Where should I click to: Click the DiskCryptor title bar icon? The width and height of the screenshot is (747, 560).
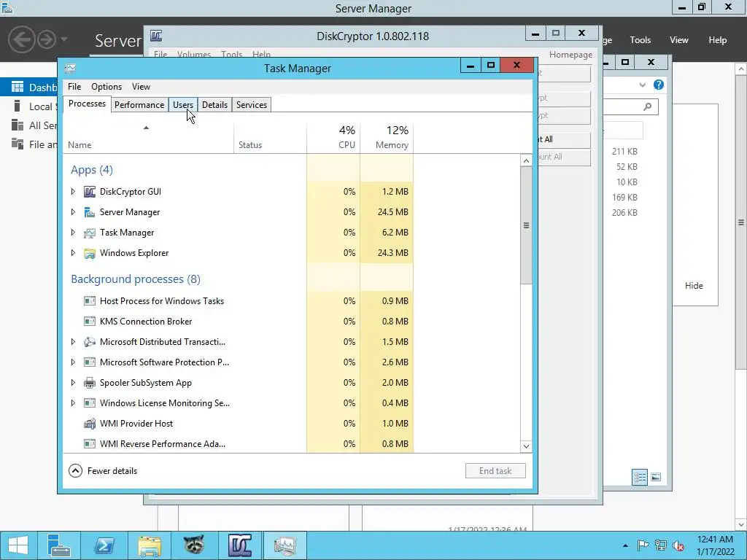[x=156, y=36]
